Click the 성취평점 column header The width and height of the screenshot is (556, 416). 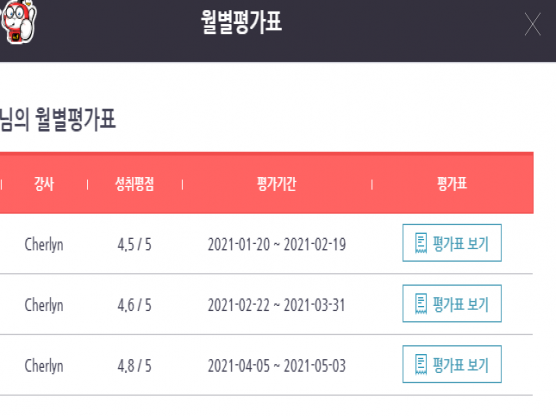[134, 184]
